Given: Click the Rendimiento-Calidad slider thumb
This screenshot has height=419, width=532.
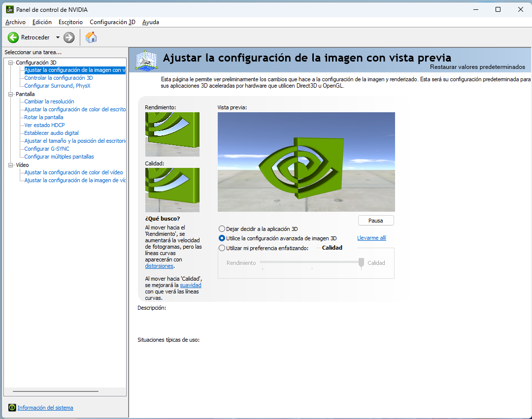Looking at the screenshot, I should (362, 262).
